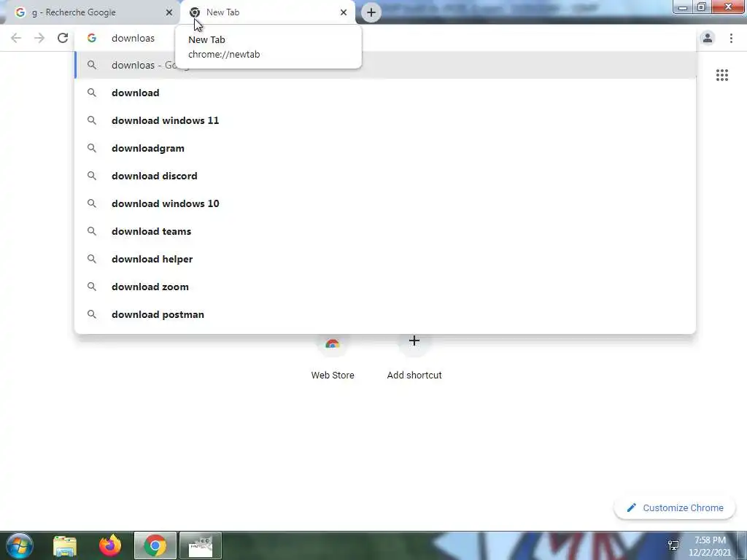The width and height of the screenshot is (747, 560).
Task: Open the Web Store shortcut
Action: [x=333, y=357]
